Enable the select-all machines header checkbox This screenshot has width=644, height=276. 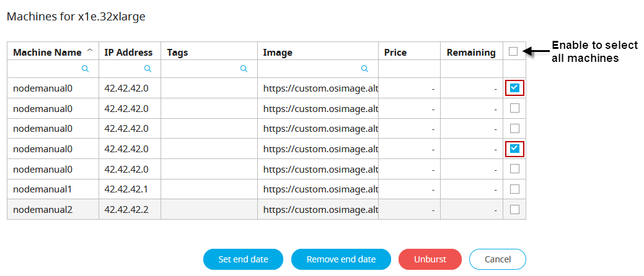pyautogui.click(x=513, y=51)
